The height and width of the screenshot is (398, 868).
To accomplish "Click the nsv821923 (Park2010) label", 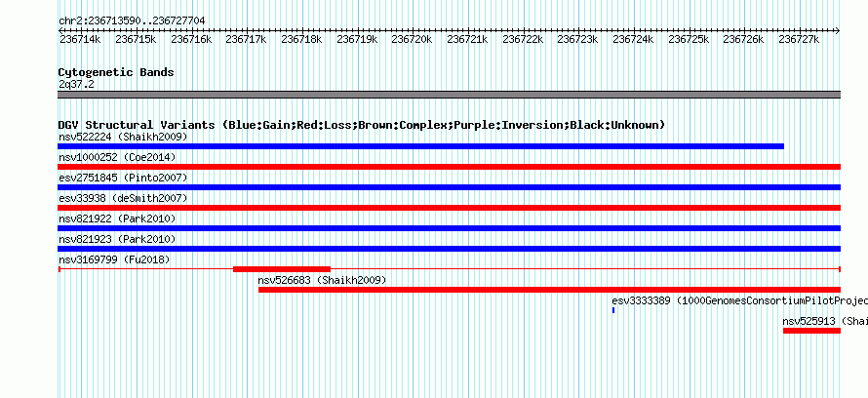I will coord(117,239).
